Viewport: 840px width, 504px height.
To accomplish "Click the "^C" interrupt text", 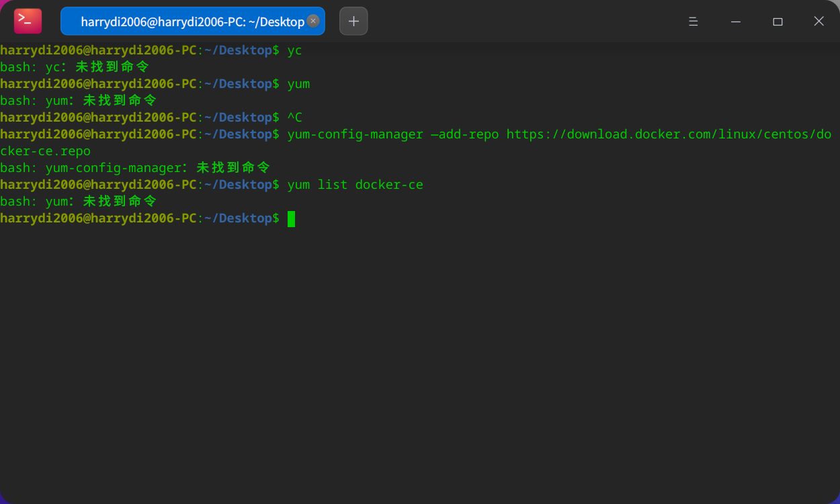I will 294,118.
